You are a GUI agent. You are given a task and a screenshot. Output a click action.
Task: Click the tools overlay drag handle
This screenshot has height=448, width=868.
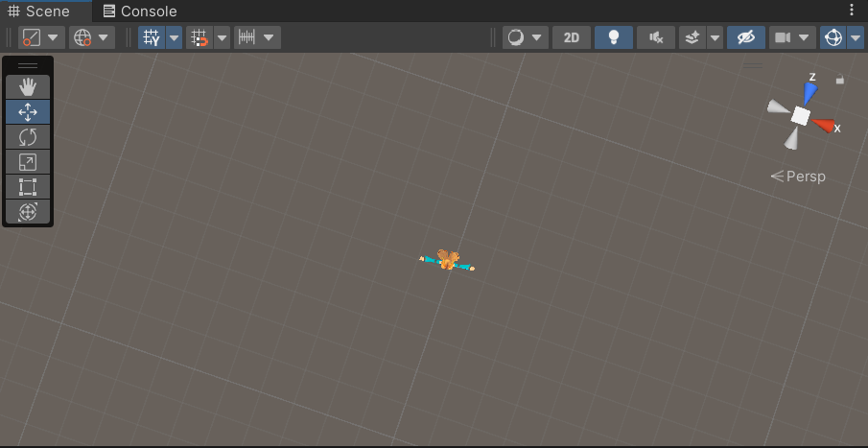[28, 65]
